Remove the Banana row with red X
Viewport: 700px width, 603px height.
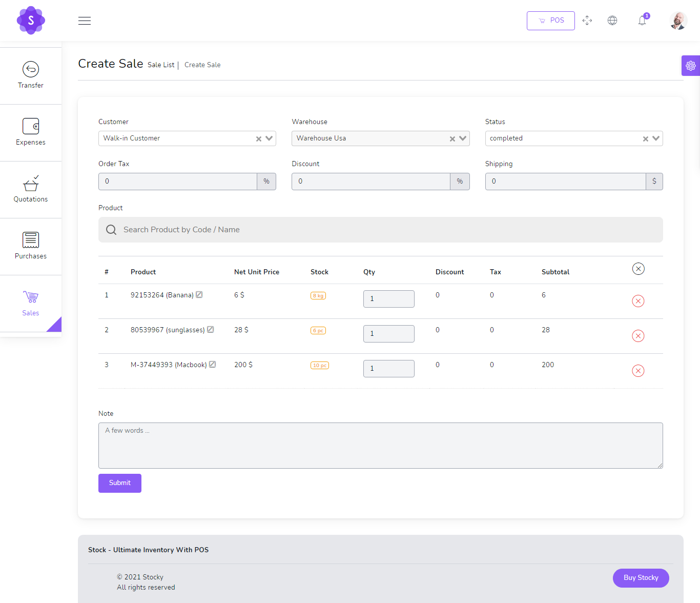[x=638, y=301]
